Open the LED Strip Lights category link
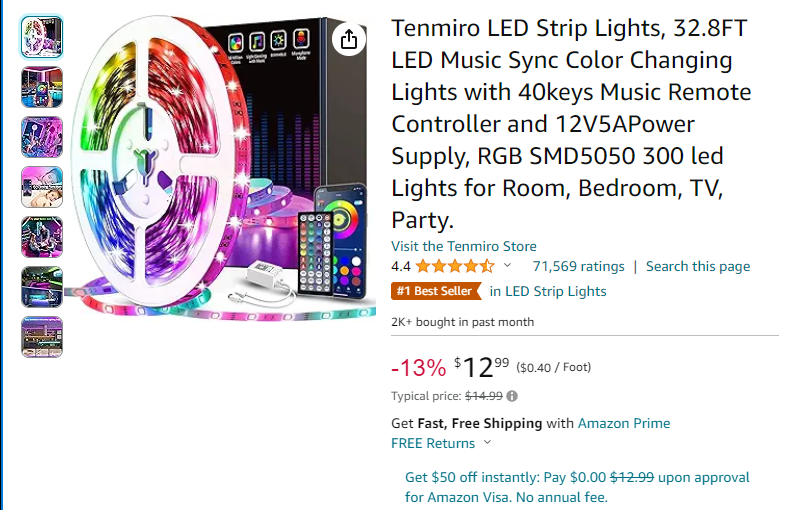The image size is (801, 510). (x=555, y=291)
